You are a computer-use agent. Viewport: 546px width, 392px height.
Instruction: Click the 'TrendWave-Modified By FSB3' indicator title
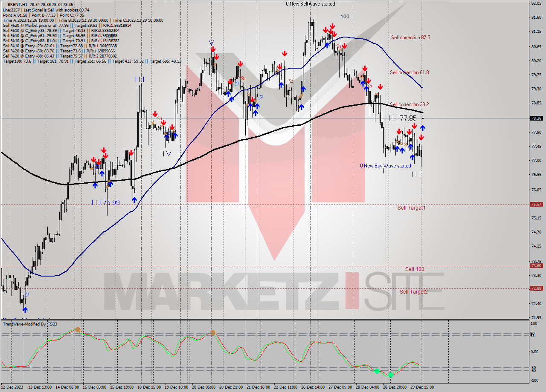pos(30,324)
